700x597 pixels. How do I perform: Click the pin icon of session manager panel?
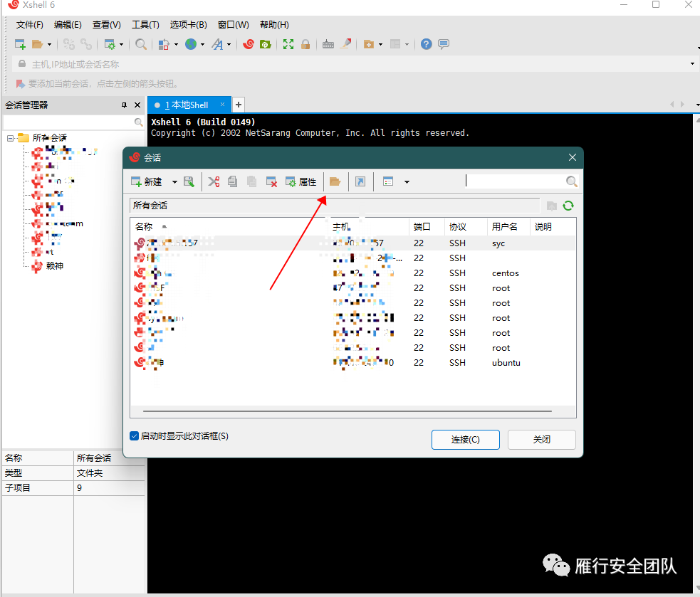coord(124,105)
